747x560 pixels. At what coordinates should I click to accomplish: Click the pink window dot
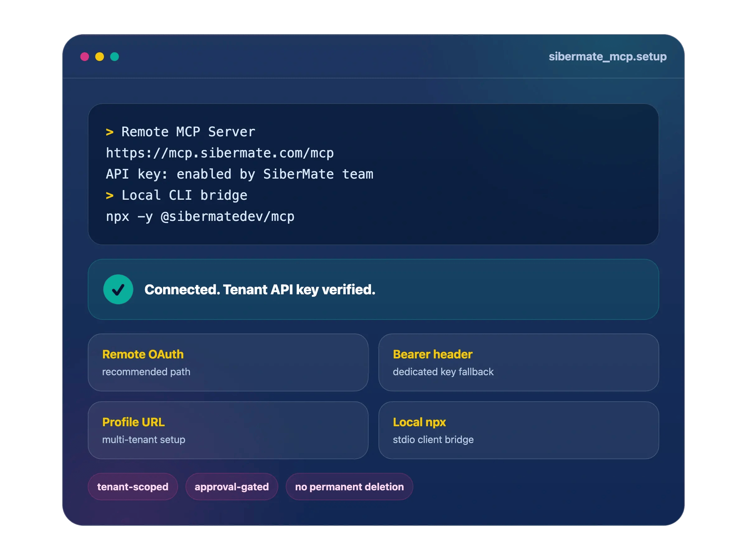point(84,56)
